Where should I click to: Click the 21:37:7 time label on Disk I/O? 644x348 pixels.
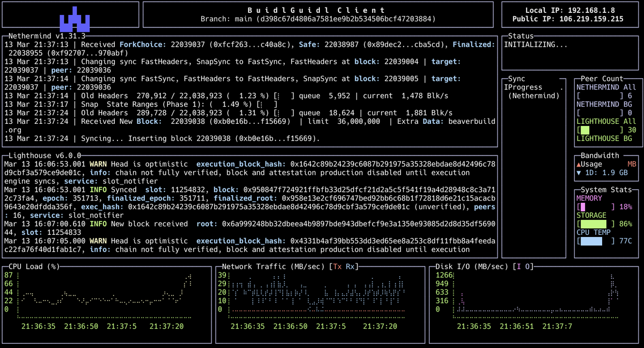click(557, 326)
